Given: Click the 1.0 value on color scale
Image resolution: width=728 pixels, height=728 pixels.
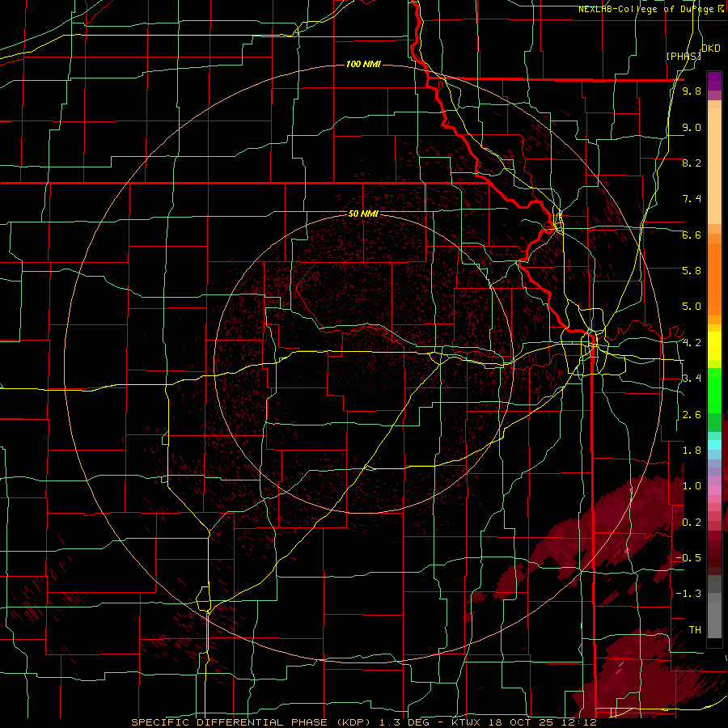Looking at the screenshot, I should tap(692, 486).
